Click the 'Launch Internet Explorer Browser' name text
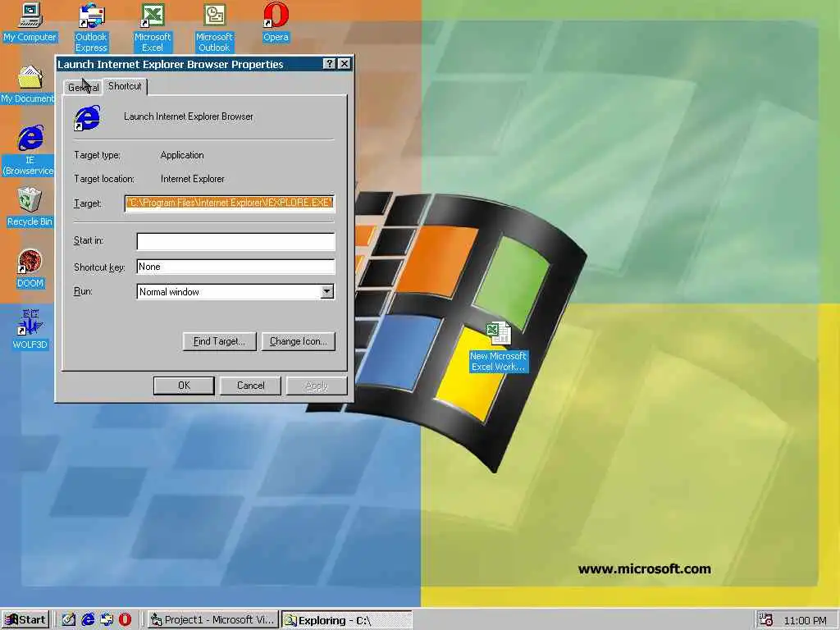The width and height of the screenshot is (840, 630). [x=189, y=116]
